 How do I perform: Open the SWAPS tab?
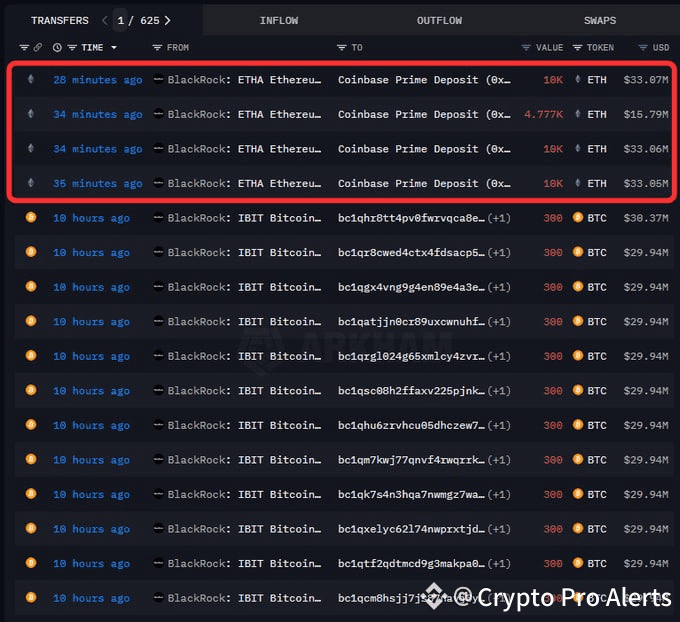click(x=600, y=20)
